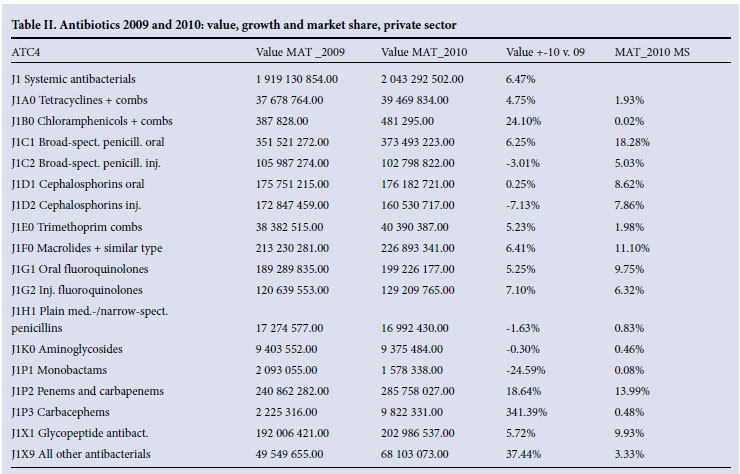Select the ATC4 column header

[x=26, y=50]
